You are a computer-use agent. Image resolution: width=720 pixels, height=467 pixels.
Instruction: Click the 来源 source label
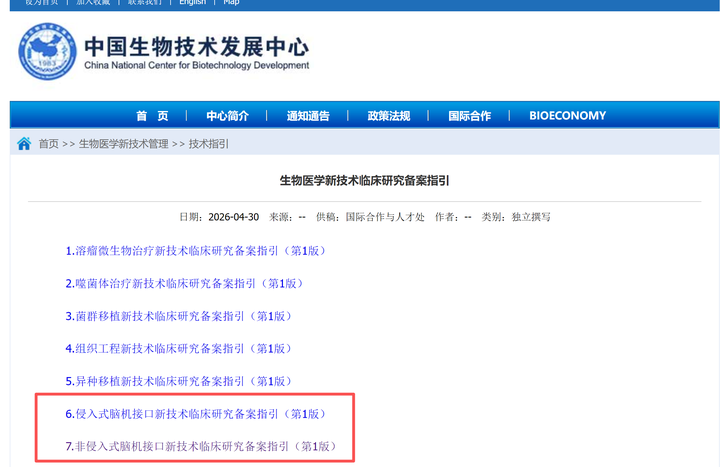[x=281, y=217]
